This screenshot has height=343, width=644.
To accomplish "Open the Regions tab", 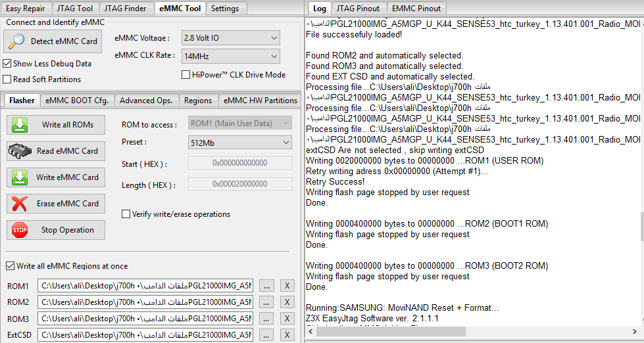I will point(198,101).
